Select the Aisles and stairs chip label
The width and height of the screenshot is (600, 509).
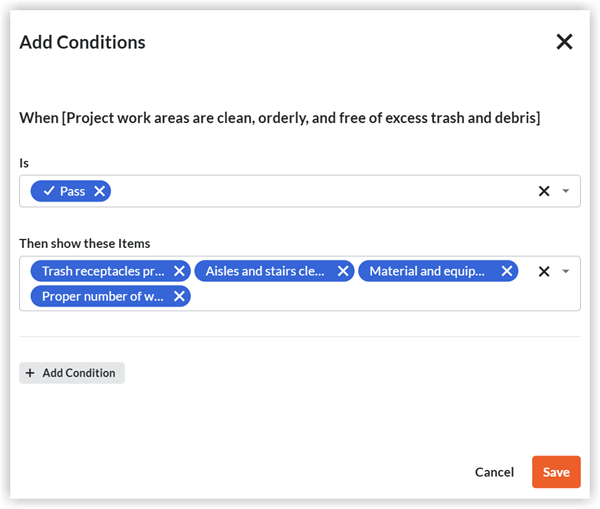[x=265, y=271]
